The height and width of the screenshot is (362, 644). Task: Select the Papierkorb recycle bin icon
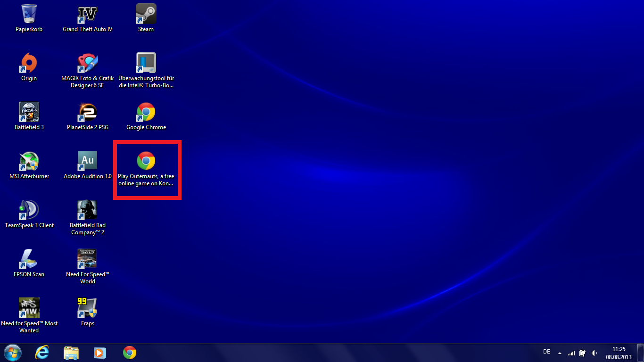29,18
